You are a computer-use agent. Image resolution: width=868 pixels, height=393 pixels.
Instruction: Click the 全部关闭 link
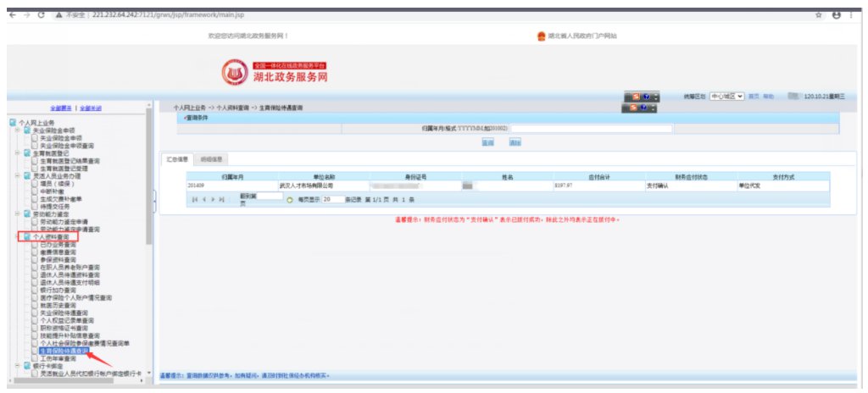click(x=90, y=108)
